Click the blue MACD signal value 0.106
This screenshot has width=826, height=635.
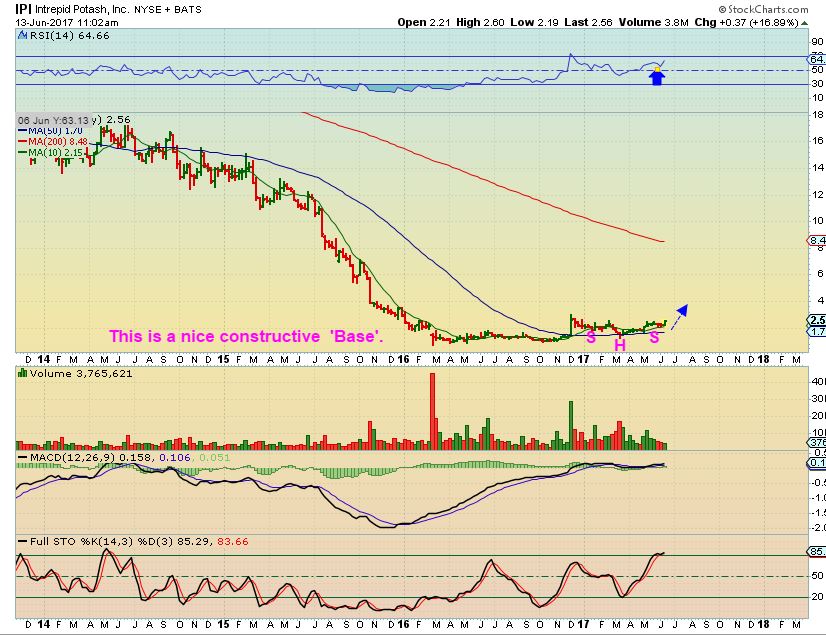(174, 457)
